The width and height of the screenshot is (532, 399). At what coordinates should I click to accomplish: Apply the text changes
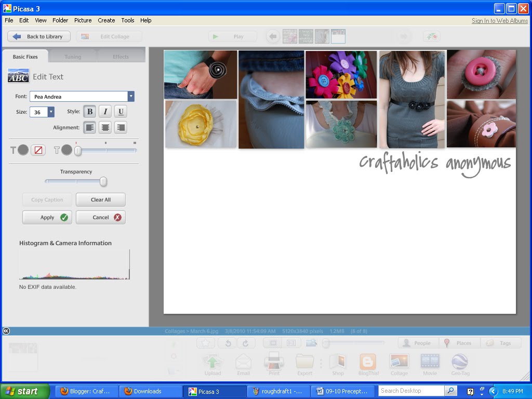click(47, 217)
